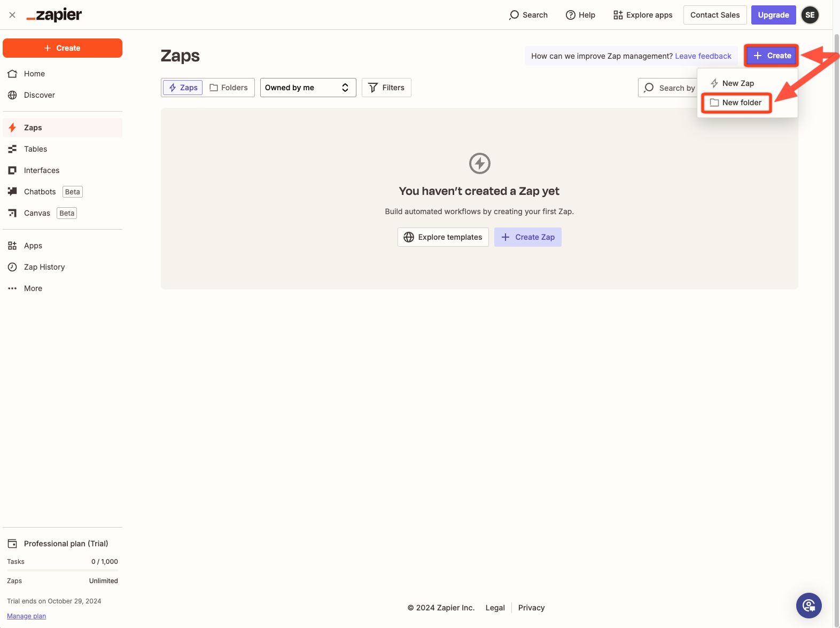Click the orange Create button in sidebar
The width and height of the screenshot is (840, 628).
point(63,48)
